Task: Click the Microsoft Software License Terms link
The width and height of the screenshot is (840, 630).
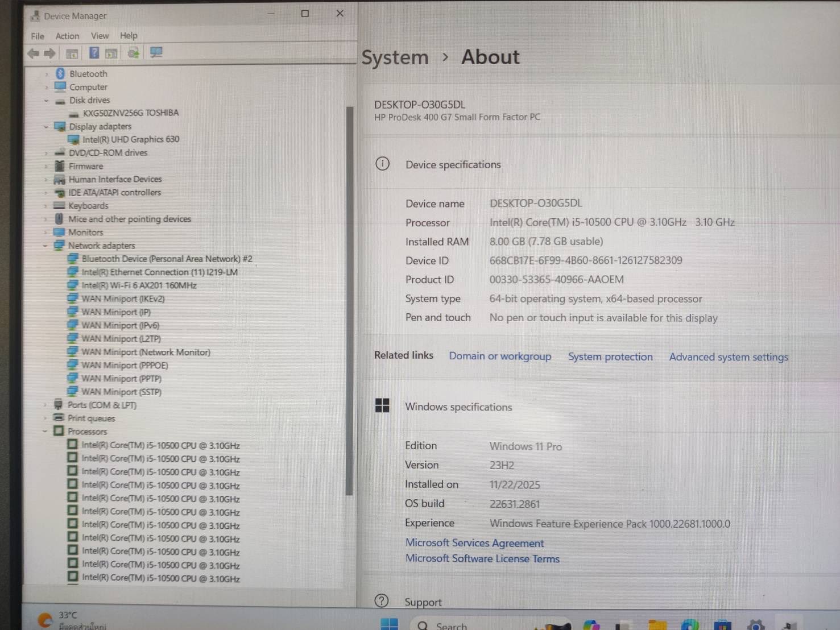Action: [482, 559]
